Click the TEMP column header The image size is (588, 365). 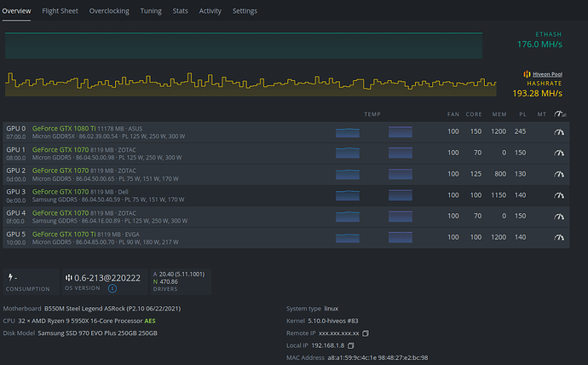[x=372, y=114]
